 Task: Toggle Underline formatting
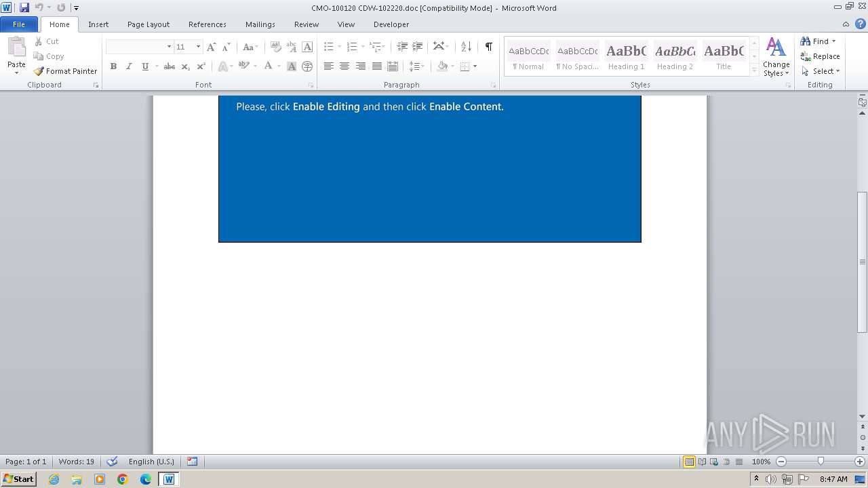tap(145, 66)
